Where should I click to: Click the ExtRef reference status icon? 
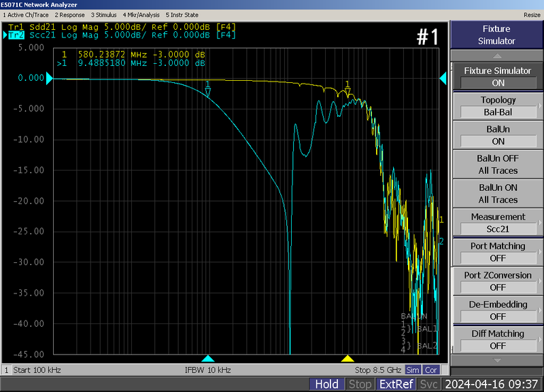(x=396, y=384)
